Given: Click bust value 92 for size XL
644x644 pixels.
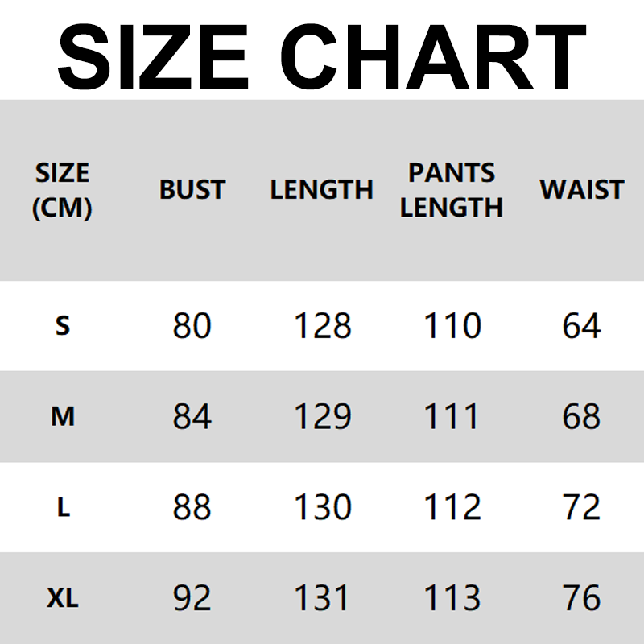Looking at the screenshot, I should 192,598.
